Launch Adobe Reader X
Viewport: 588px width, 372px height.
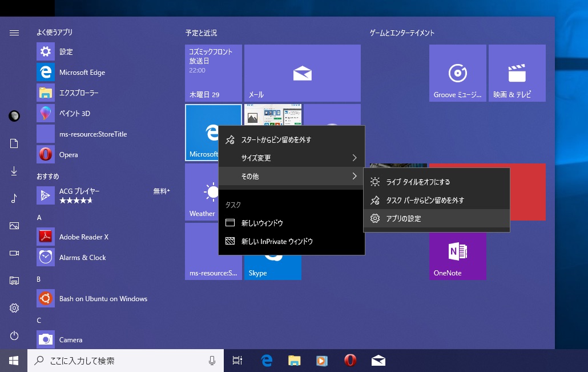pyautogui.click(x=103, y=237)
